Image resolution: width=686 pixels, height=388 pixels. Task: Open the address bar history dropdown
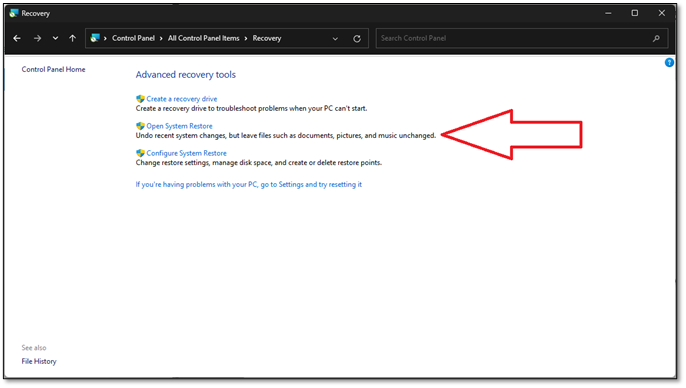pos(335,38)
